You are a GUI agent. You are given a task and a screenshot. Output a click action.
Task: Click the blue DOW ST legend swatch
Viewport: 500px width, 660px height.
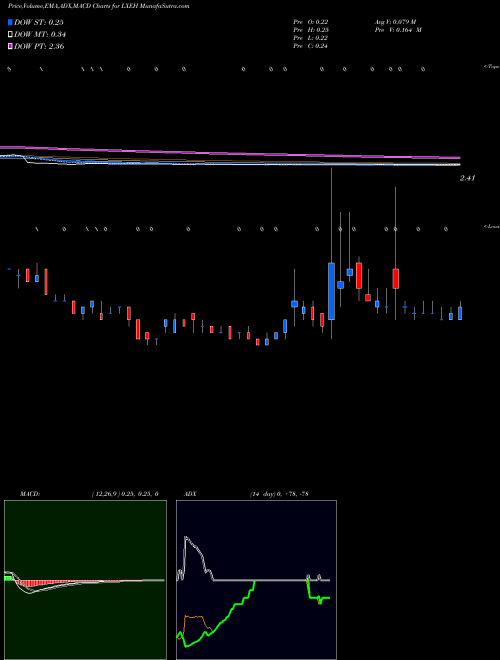[11, 22]
